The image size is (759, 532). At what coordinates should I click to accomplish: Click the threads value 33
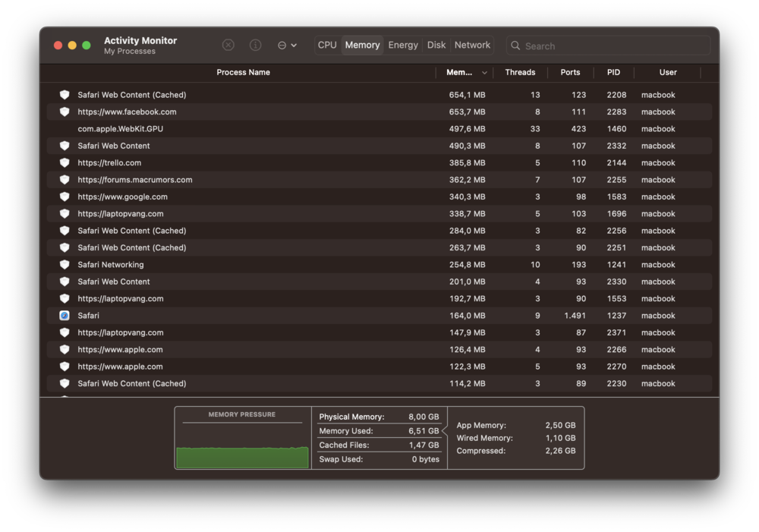[535, 129]
